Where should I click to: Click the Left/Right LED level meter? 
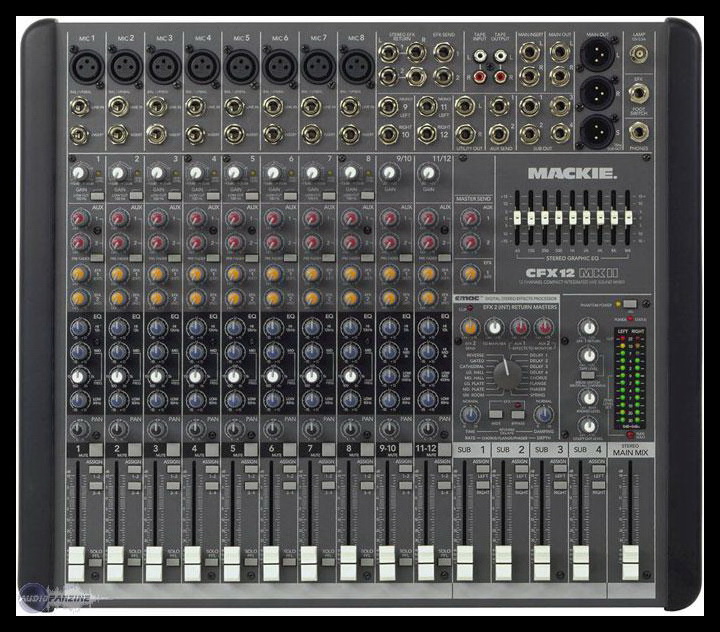(629, 378)
